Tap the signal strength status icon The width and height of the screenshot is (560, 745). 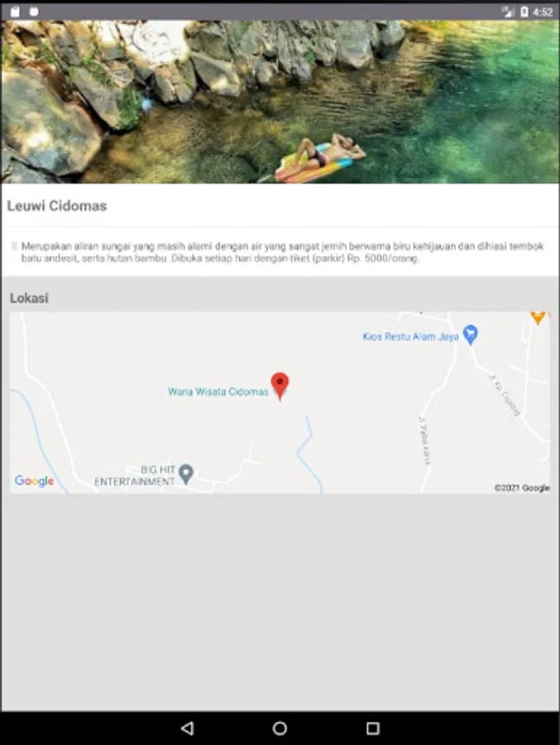(508, 12)
